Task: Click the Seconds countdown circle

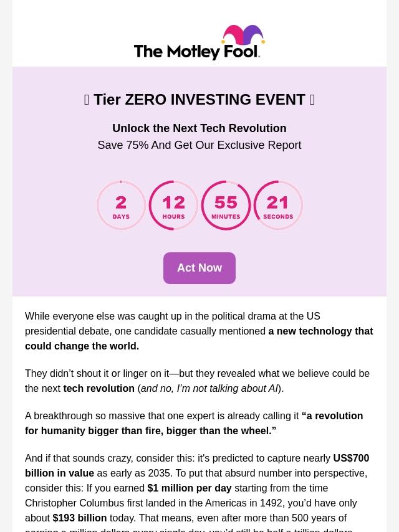Action: (278, 206)
